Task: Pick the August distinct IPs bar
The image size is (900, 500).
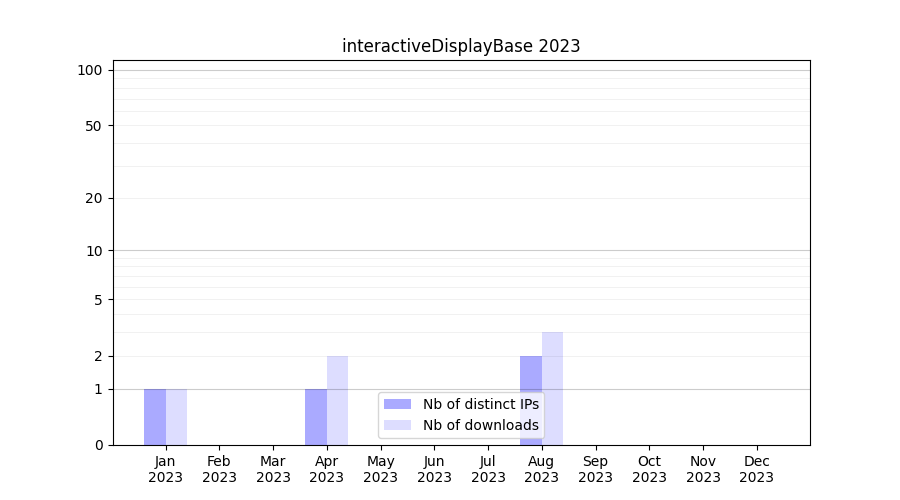Action: (531, 375)
